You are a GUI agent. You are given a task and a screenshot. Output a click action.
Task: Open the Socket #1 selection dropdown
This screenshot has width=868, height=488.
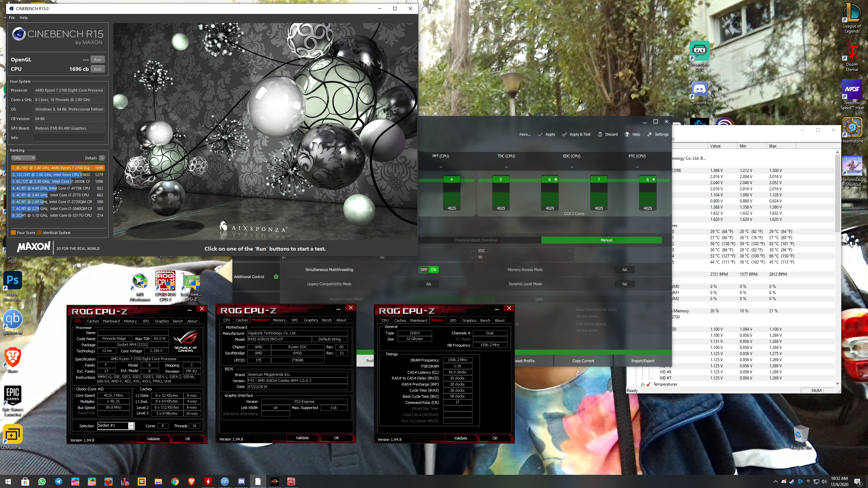[116, 426]
